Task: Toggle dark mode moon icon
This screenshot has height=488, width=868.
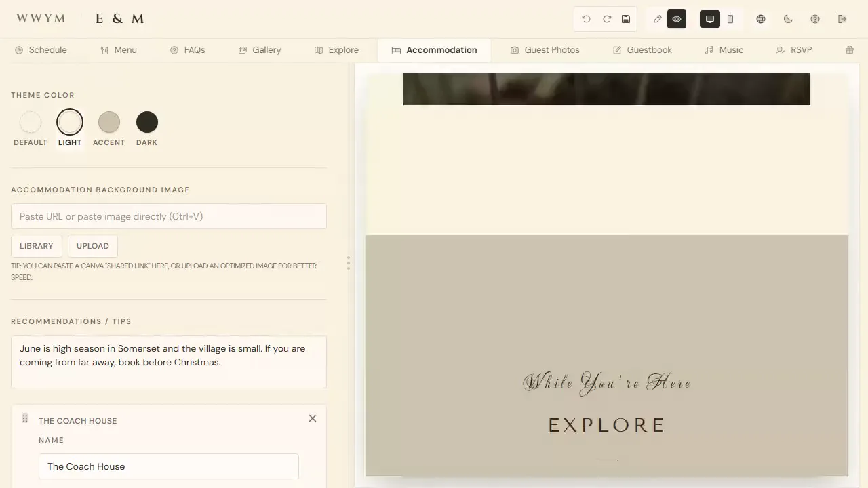Action: [788, 19]
